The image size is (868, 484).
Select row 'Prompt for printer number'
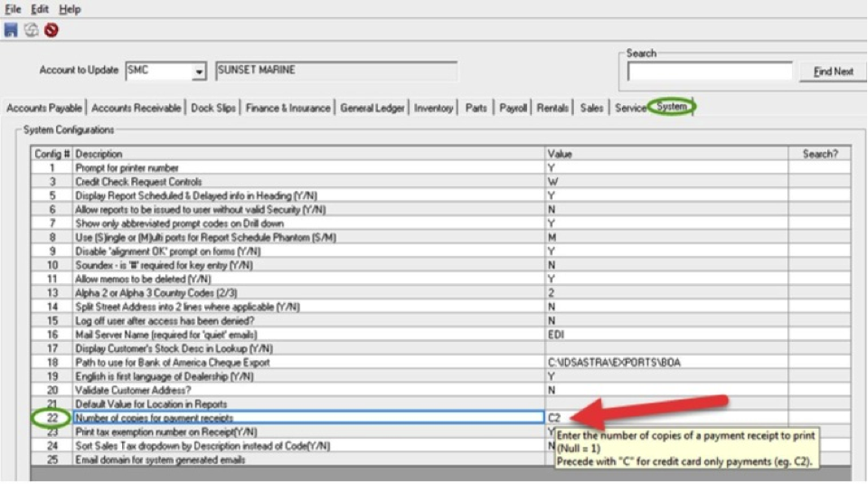(441, 167)
